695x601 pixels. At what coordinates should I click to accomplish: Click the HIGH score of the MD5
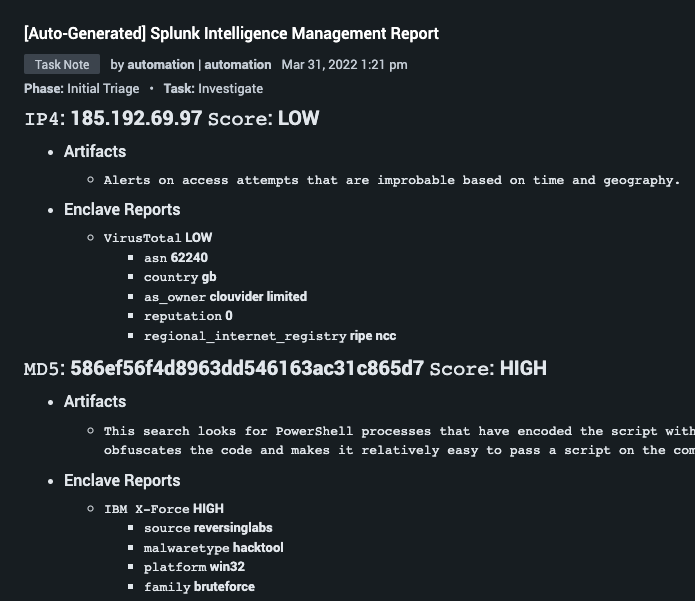click(523, 368)
